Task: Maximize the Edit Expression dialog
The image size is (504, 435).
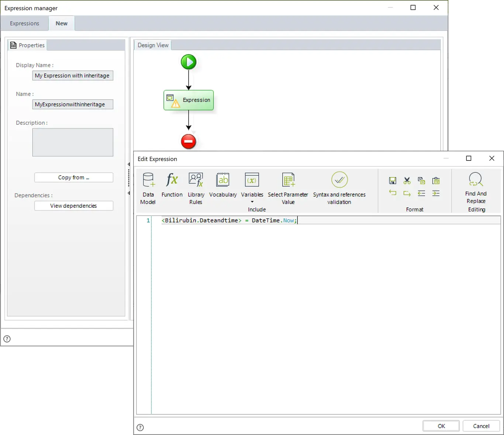Action: (x=469, y=158)
